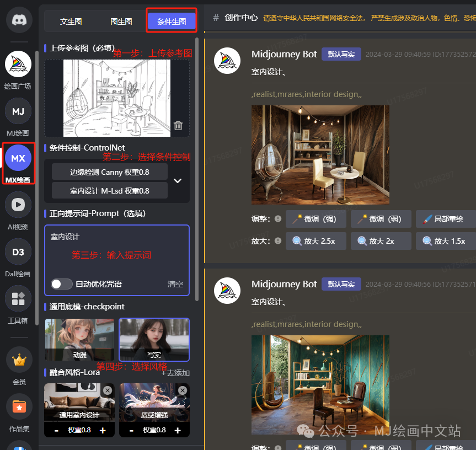Open the 室内设计 M-Lsd 权重0.8 option
This screenshot has width=476, height=450.
coord(109,190)
